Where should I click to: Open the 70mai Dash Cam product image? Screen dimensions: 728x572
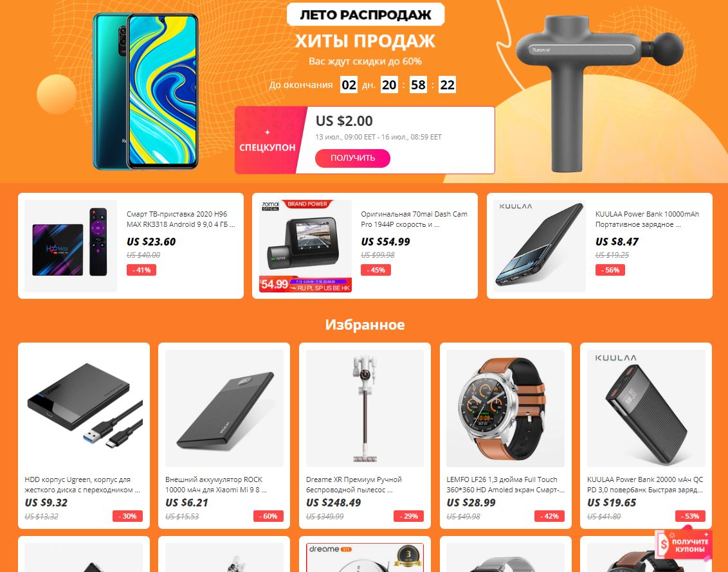tap(305, 246)
